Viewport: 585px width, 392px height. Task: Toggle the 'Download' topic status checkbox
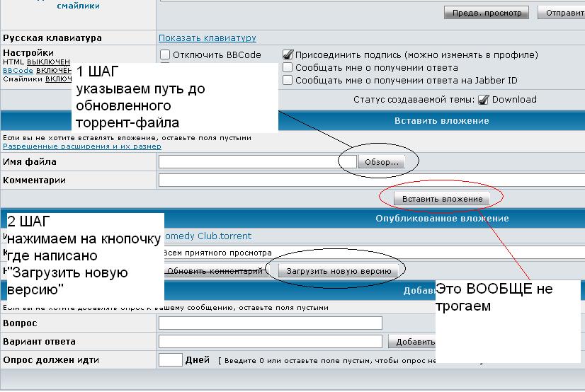pos(484,100)
